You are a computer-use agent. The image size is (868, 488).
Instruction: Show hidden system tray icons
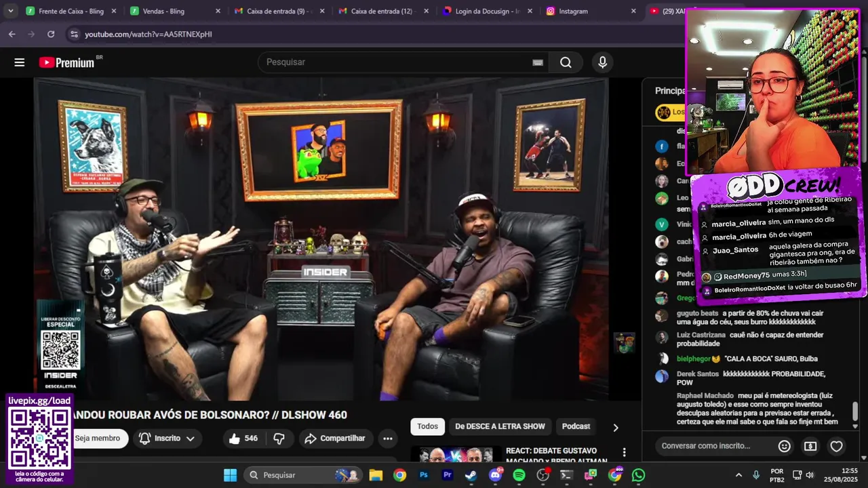[739, 475]
